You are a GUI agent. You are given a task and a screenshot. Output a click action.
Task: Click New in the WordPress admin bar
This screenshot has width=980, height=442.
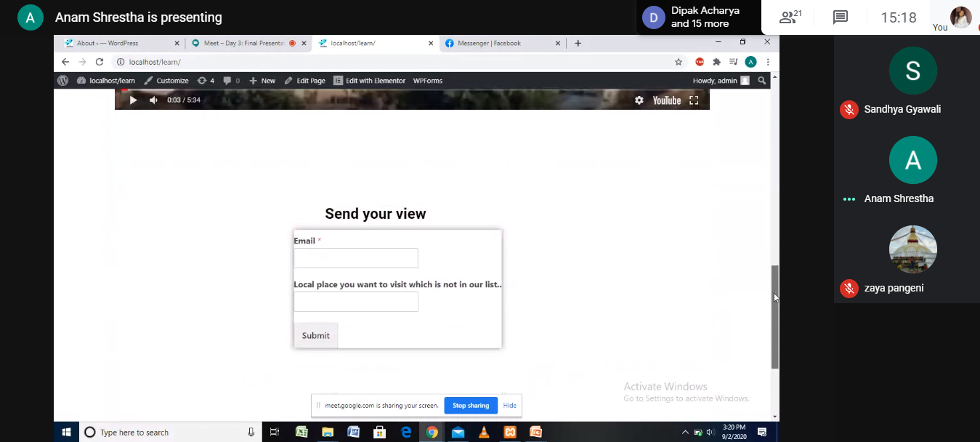tap(262, 81)
